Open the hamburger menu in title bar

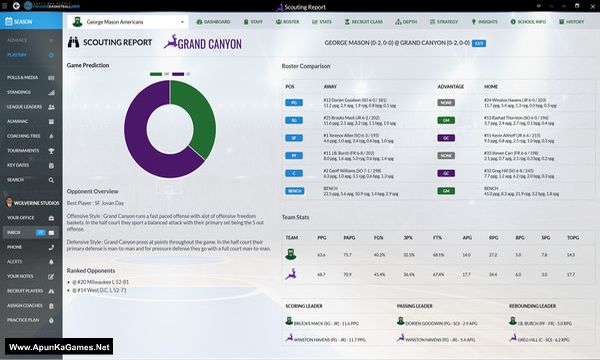[5, 6]
